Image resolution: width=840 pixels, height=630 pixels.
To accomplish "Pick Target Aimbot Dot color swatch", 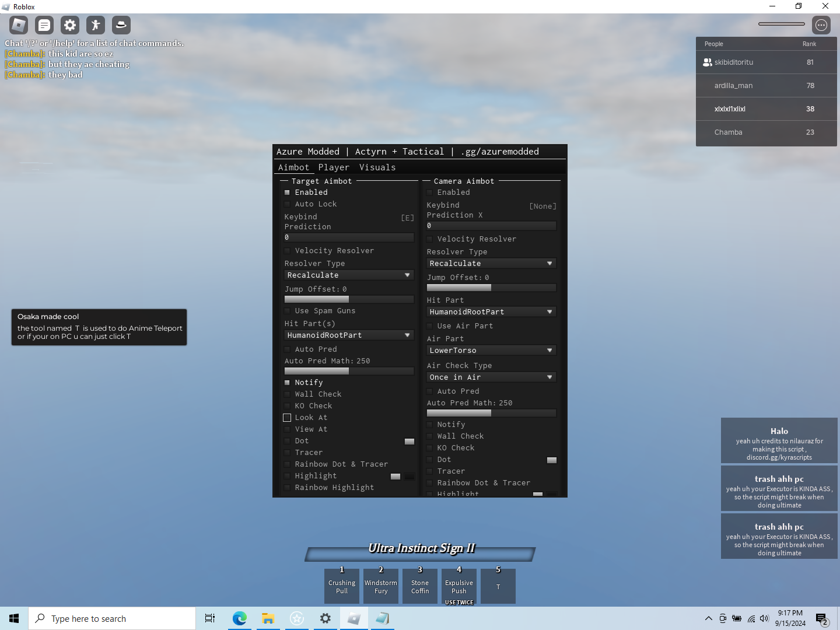I will (x=409, y=442).
